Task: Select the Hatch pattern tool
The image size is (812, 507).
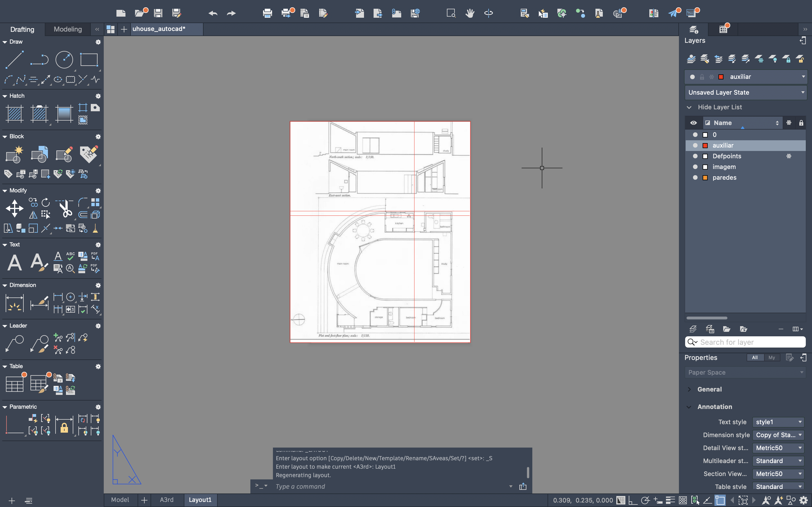Action: pos(14,114)
